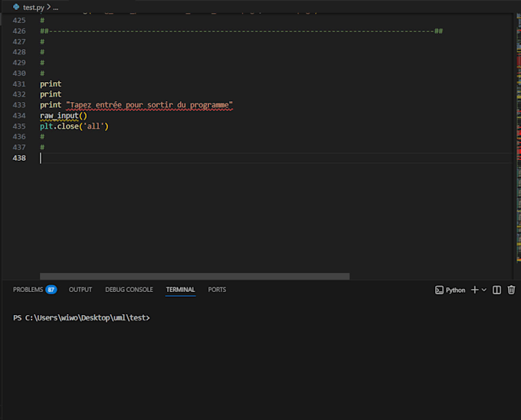Click the minimap on the editor's right

[x=519, y=138]
